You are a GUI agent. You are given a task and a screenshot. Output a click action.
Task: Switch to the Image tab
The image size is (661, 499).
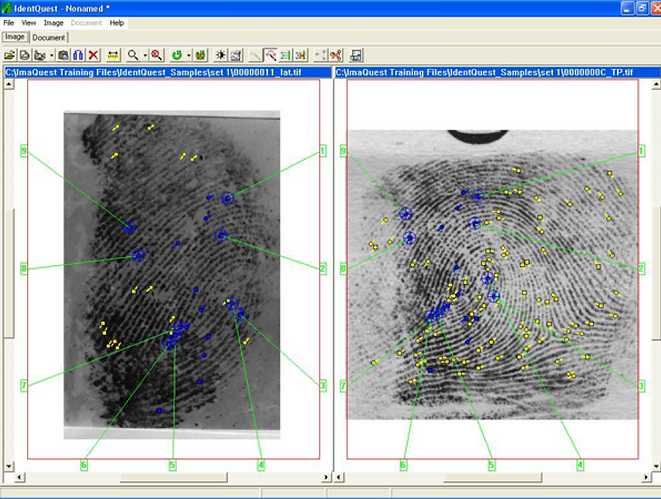(15, 37)
